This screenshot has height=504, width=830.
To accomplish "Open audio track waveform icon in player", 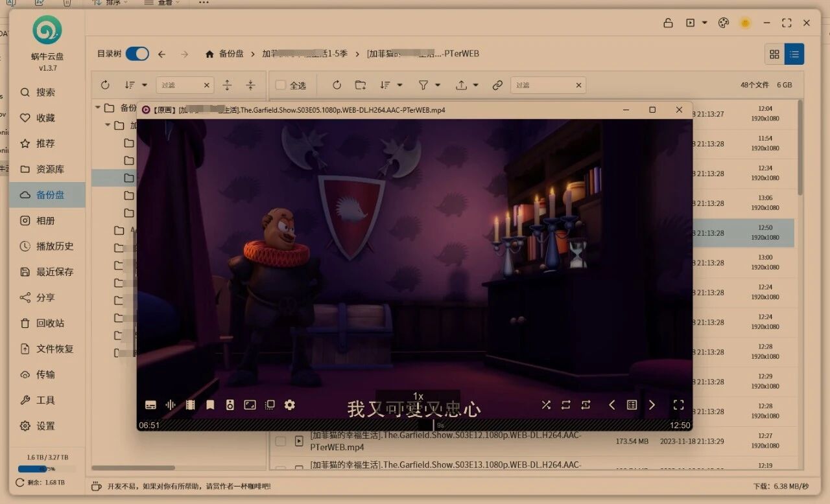I will coord(171,405).
